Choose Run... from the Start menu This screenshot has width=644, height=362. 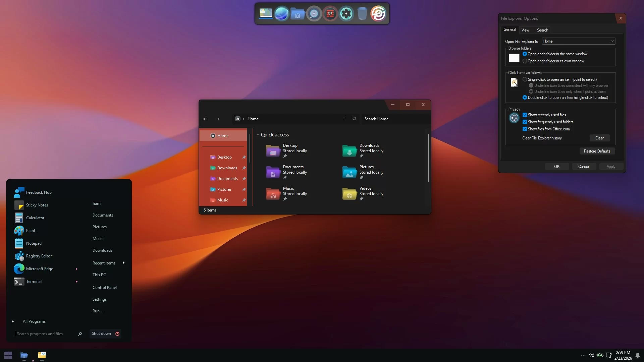click(x=98, y=311)
